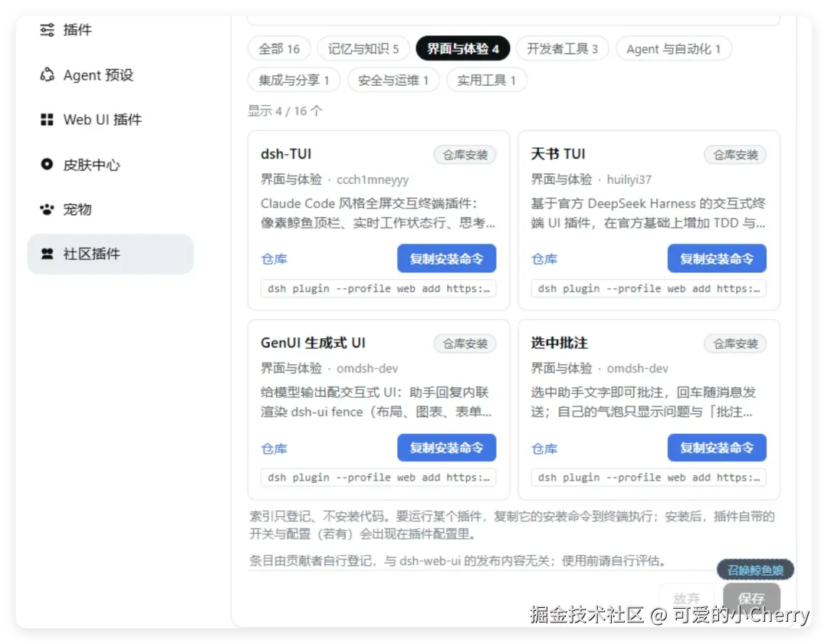Copy install command for GenUI 生成式 UI

click(447, 448)
